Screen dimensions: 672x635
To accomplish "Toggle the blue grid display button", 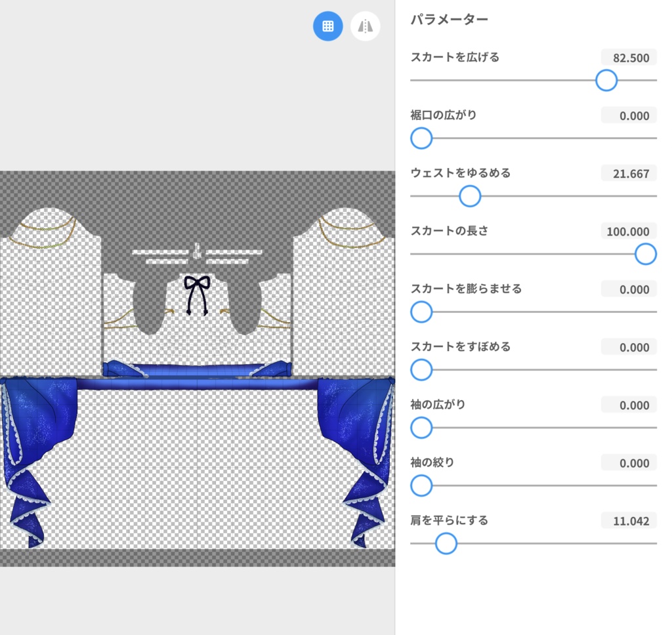I will (x=328, y=26).
